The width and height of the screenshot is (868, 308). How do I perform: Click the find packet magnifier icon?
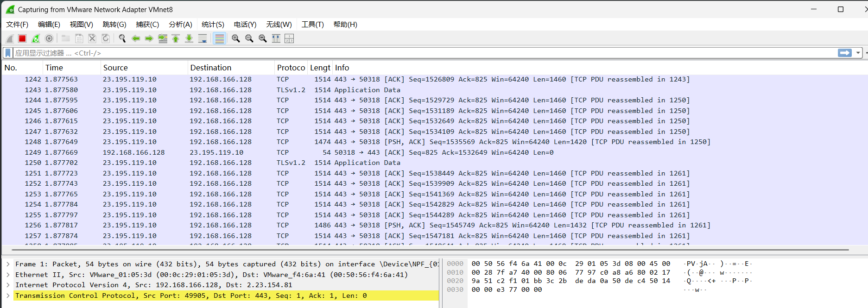tap(122, 38)
